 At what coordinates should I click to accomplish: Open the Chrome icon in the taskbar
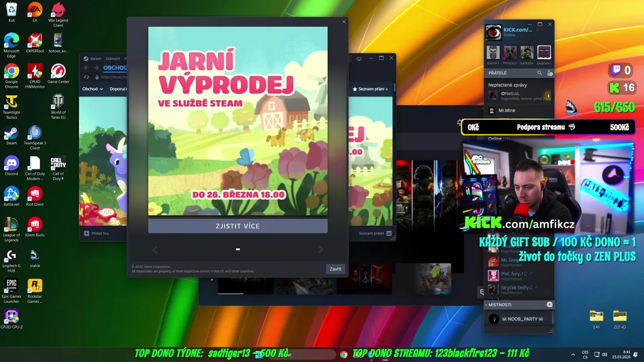coord(343,354)
